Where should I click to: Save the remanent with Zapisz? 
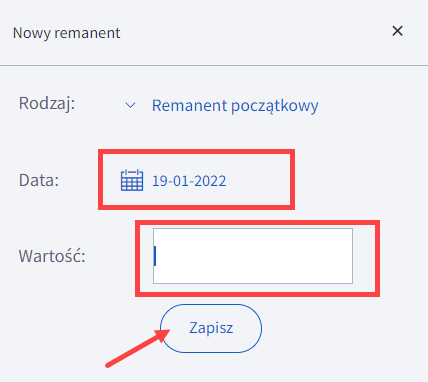click(211, 328)
